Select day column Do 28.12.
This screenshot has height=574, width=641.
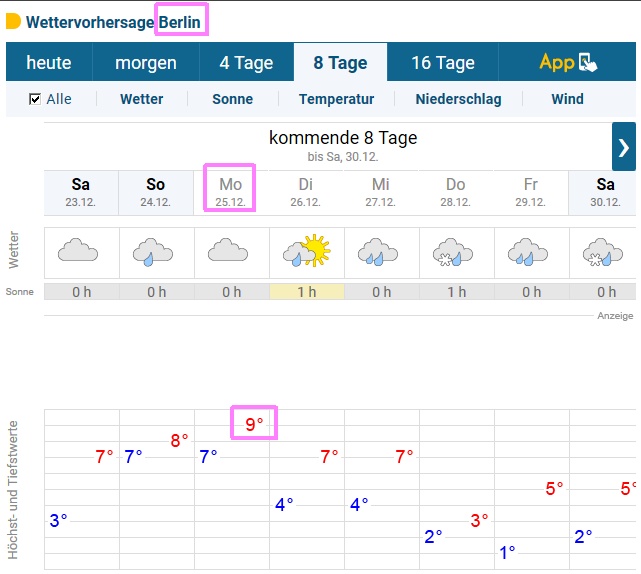tap(455, 193)
